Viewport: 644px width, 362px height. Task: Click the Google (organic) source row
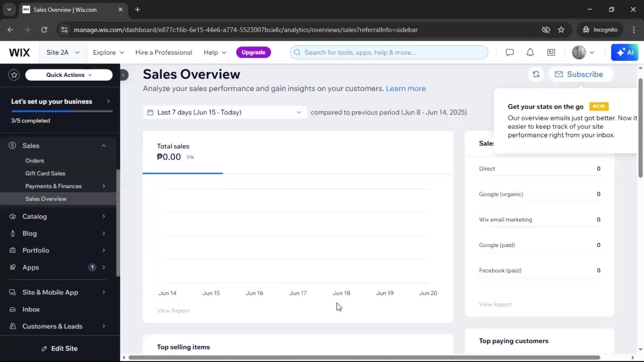pyautogui.click(x=539, y=194)
